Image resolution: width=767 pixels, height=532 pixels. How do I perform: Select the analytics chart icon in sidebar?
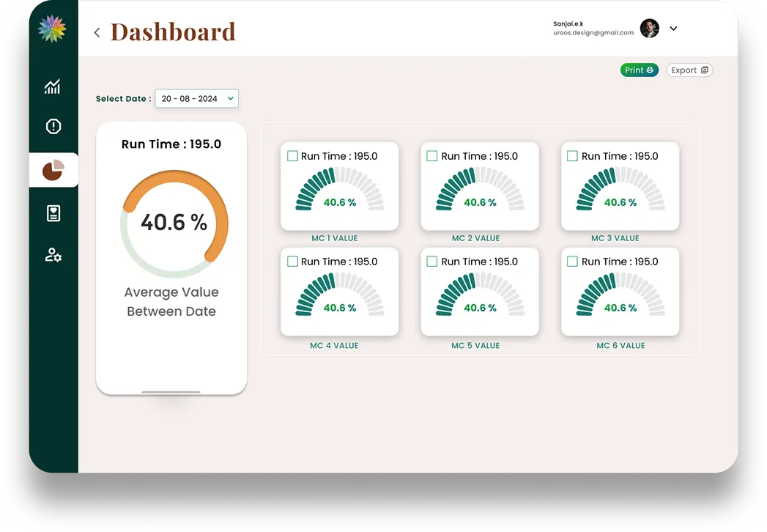52,86
